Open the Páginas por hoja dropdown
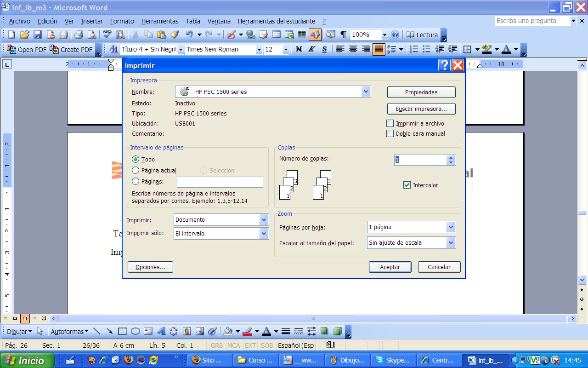Image resolution: width=588 pixels, height=368 pixels. (451, 227)
